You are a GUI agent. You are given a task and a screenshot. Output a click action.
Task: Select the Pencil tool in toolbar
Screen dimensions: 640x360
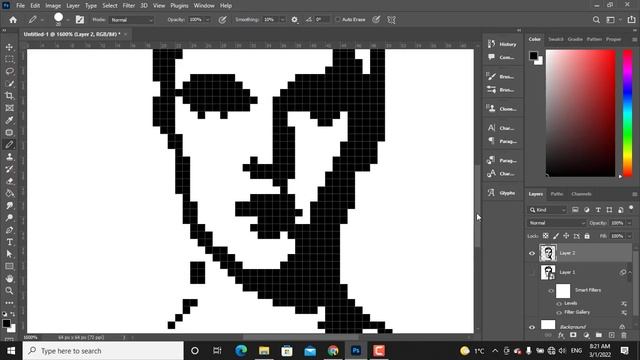(9, 144)
